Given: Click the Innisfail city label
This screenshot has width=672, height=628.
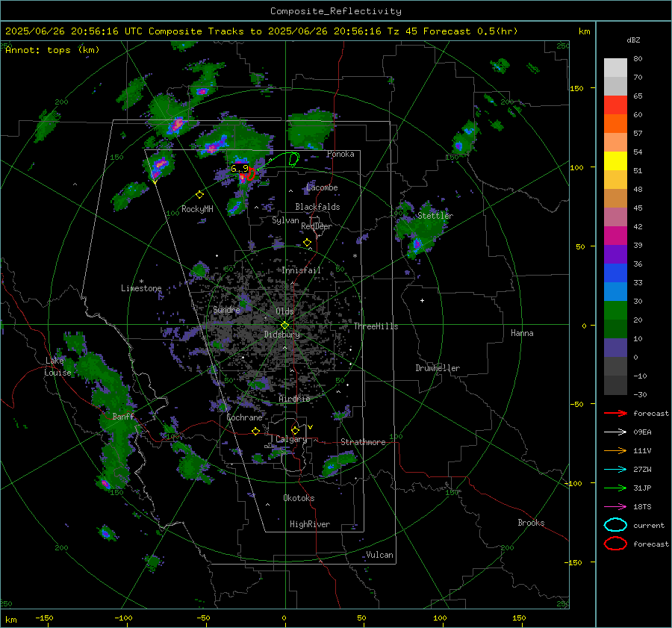Looking at the screenshot, I should point(302,270).
